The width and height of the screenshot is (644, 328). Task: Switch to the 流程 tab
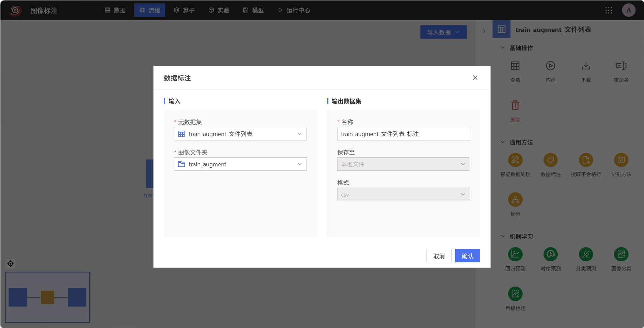150,10
